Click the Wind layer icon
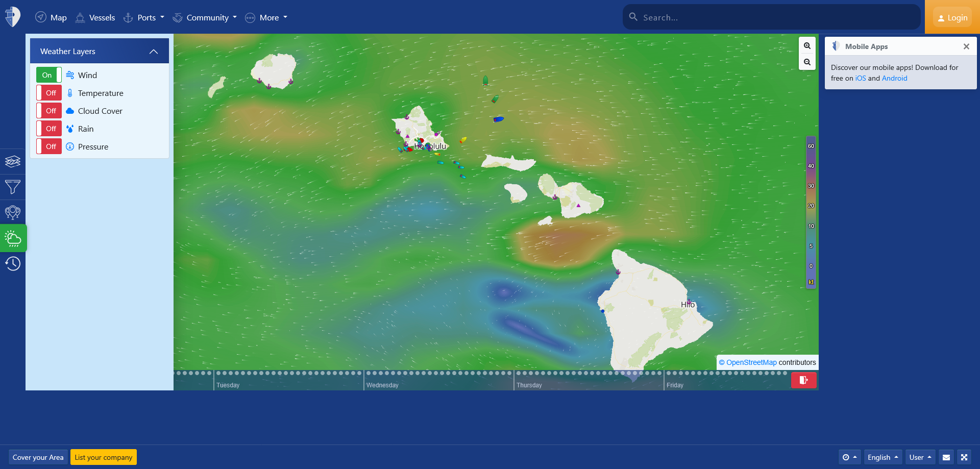Image resolution: width=980 pixels, height=469 pixels. tap(70, 75)
